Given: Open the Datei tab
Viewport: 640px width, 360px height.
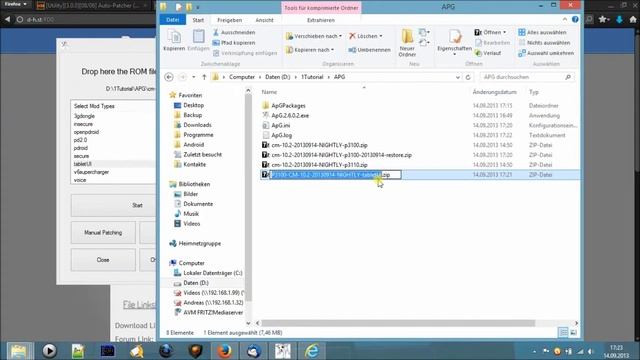Looking at the screenshot, I should (x=173, y=20).
